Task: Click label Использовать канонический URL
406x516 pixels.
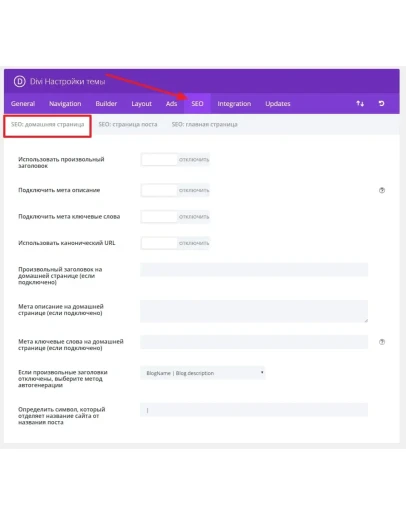Action: click(x=67, y=243)
